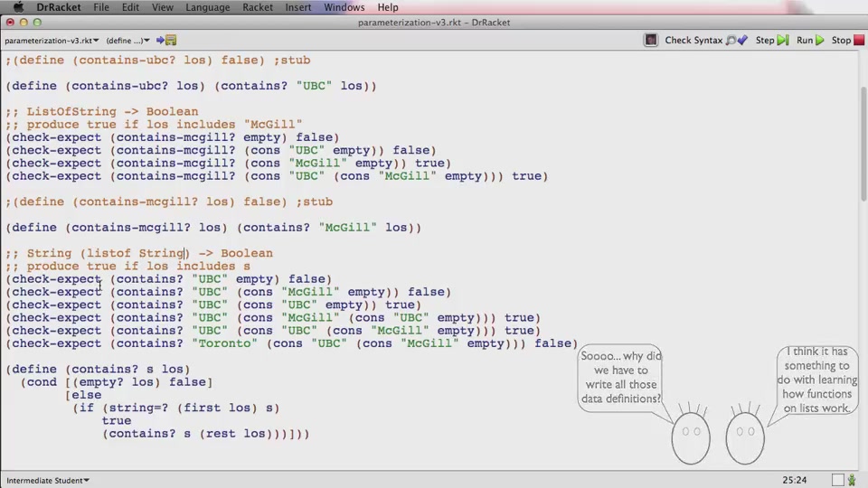The width and height of the screenshot is (868, 488).
Task: Open the Help menu
Action: pos(388,7)
